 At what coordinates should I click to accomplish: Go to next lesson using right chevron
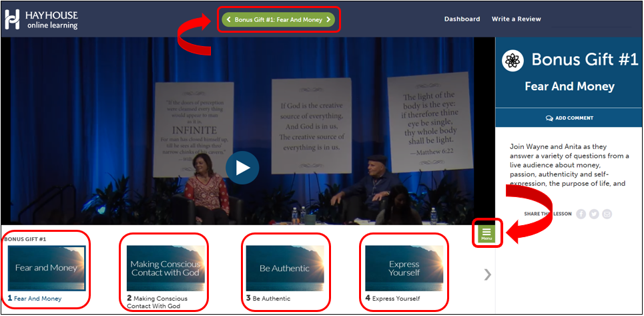[x=328, y=19]
